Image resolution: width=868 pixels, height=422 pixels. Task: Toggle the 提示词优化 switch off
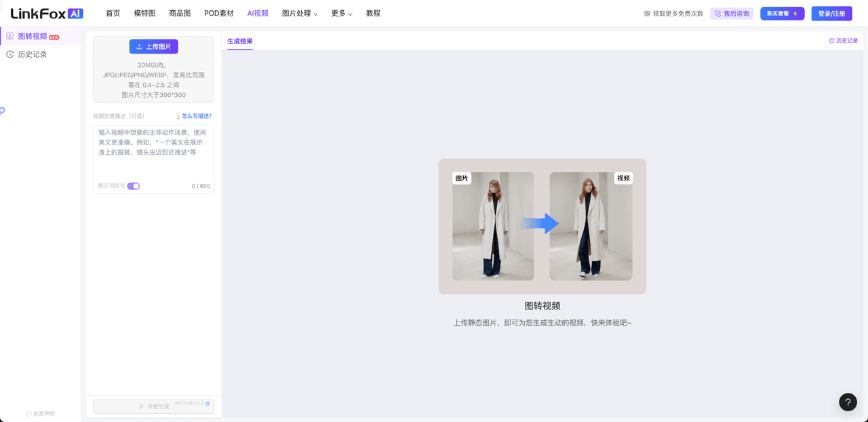(x=134, y=186)
